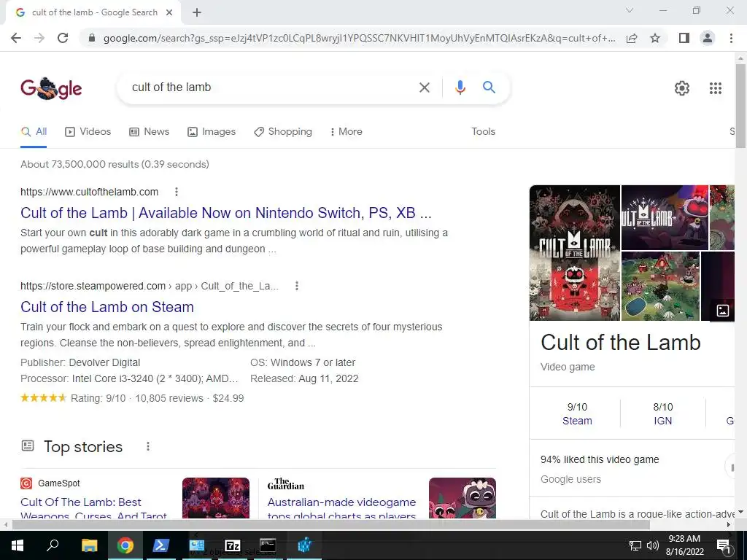Open 7-Zip from the taskbar
The height and width of the screenshot is (560, 747).
click(x=233, y=545)
